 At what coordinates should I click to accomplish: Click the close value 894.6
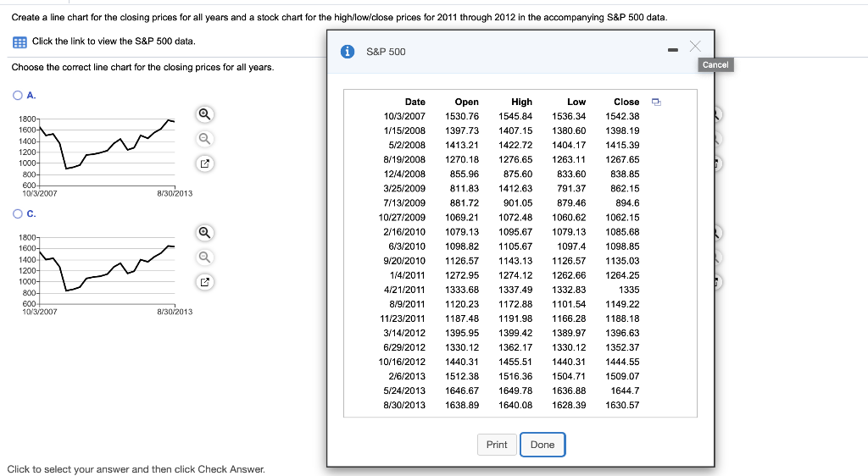[628, 203]
